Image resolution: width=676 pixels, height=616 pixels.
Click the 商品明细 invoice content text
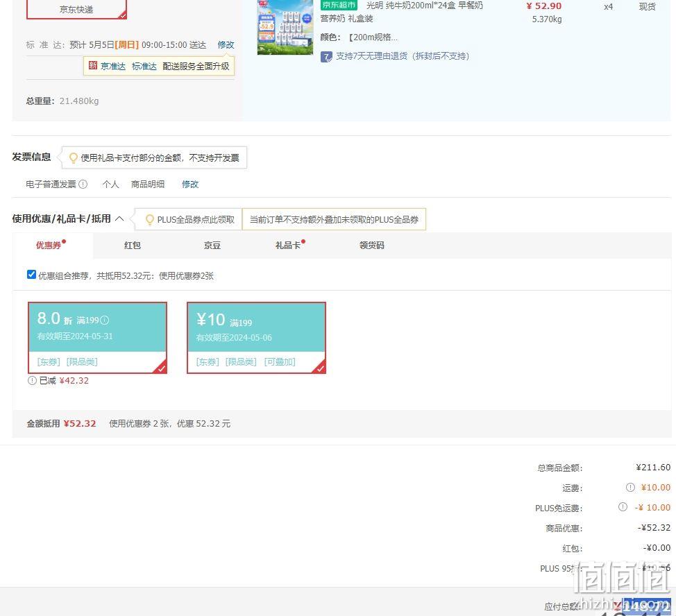click(148, 185)
